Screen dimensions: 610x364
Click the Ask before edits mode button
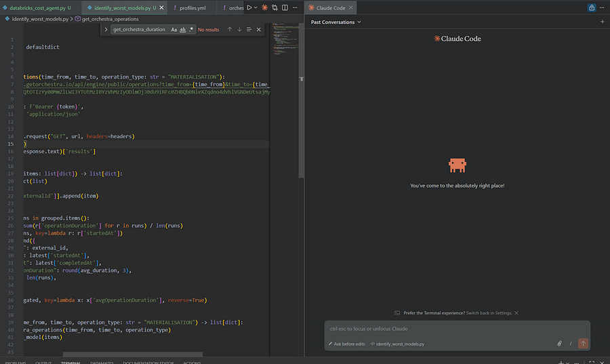click(x=346, y=344)
